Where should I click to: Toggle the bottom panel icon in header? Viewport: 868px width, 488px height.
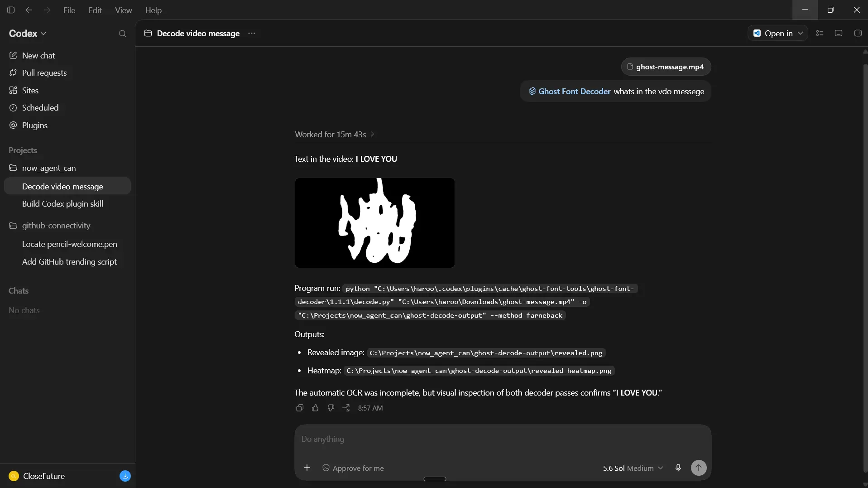[839, 33]
